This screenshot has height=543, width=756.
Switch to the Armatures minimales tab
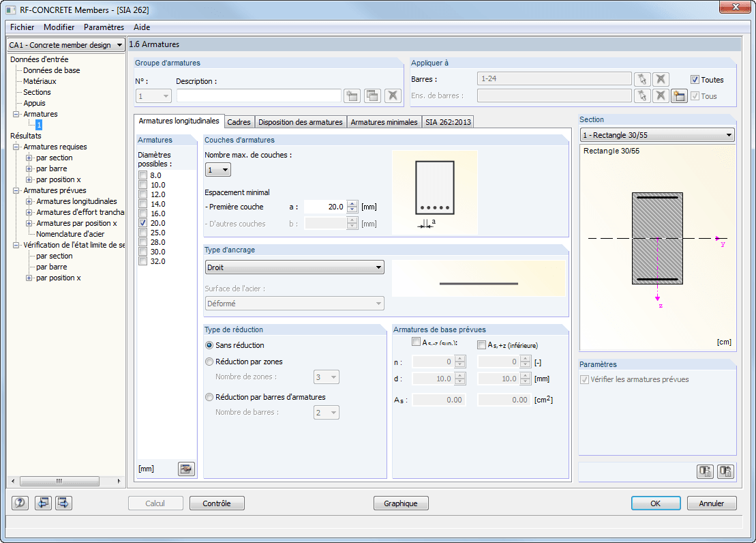click(384, 122)
